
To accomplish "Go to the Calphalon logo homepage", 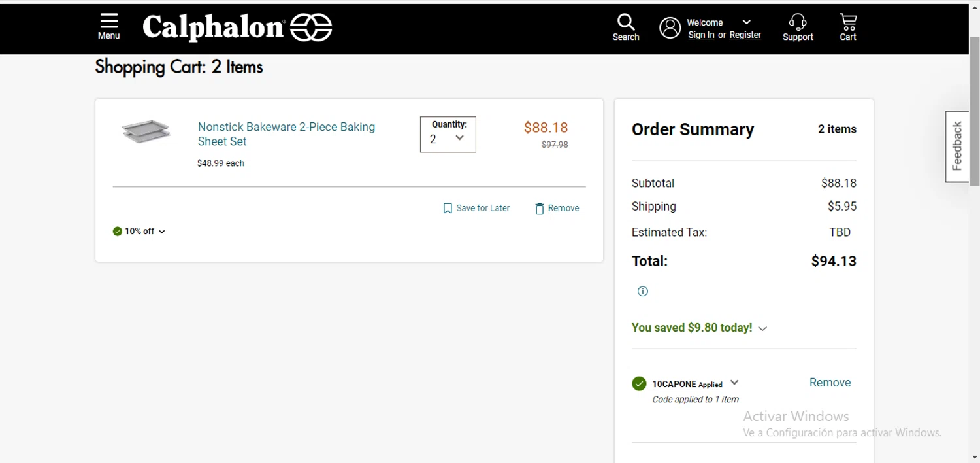I will [x=237, y=27].
